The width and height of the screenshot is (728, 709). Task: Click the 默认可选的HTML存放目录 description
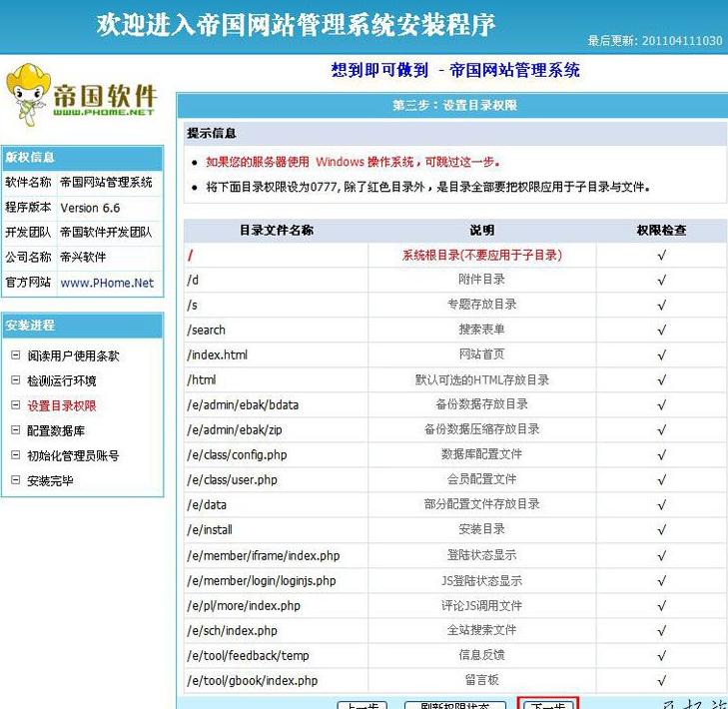(x=482, y=380)
